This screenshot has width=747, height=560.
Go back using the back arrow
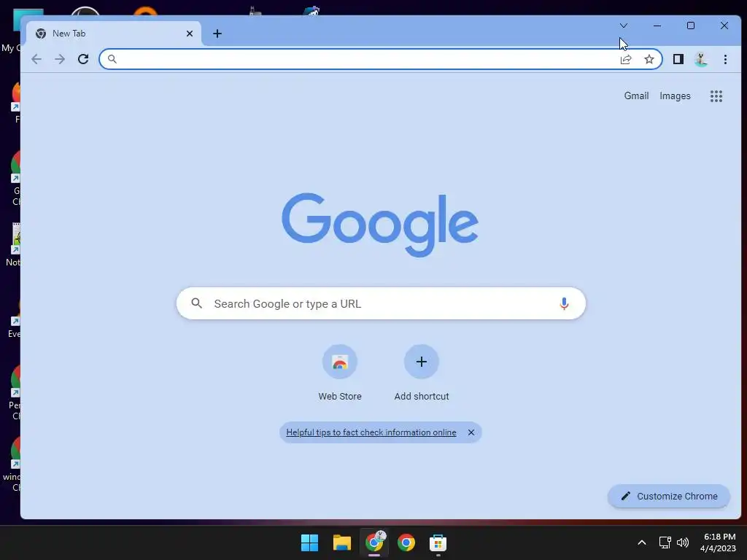point(36,59)
